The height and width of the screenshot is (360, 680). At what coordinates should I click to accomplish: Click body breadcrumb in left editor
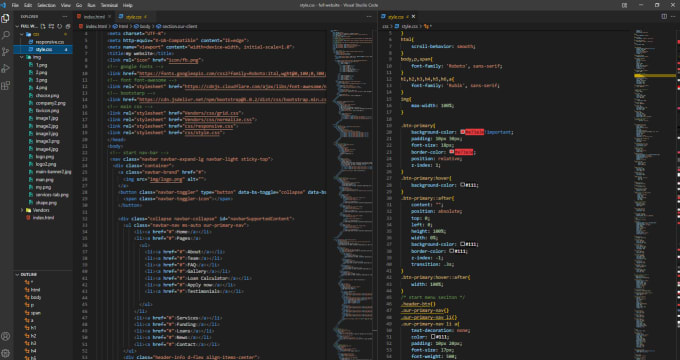pyautogui.click(x=142, y=26)
